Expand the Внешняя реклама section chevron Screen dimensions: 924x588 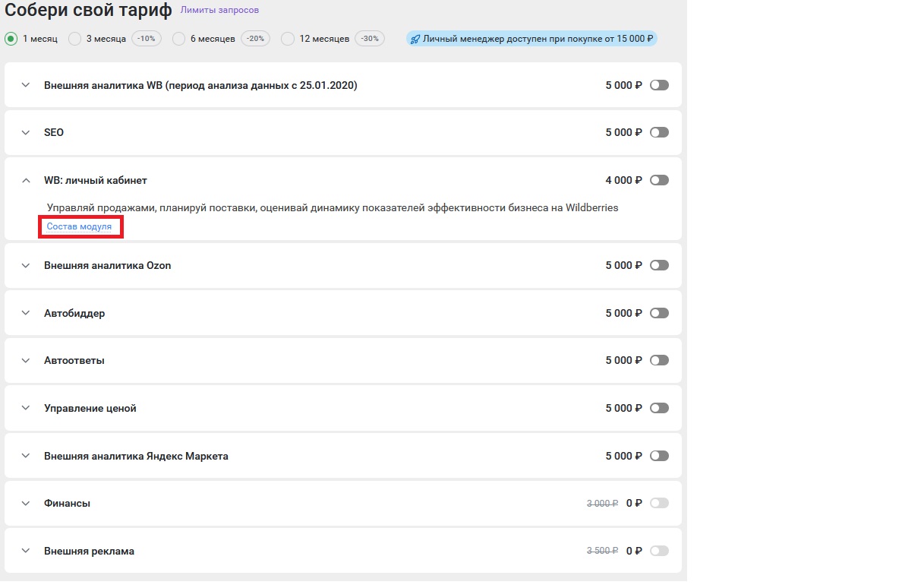(26, 551)
